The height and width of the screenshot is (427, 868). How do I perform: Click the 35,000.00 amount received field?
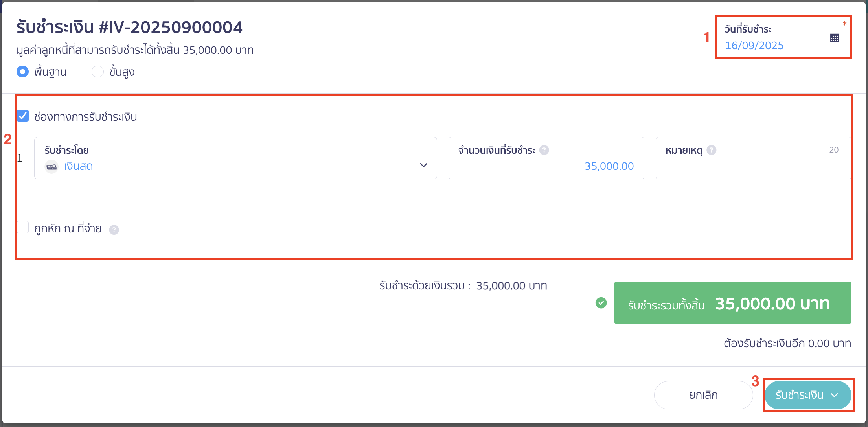(546, 158)
